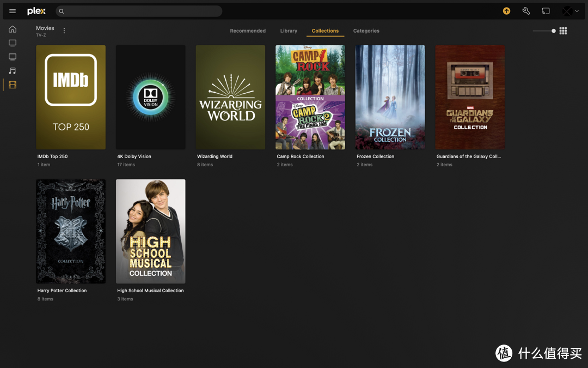Viewport: 588px width, 368px height.
Task: Click '2 items' under Frozen Collection
Action: pyautogui.click(x=365, y=165)
